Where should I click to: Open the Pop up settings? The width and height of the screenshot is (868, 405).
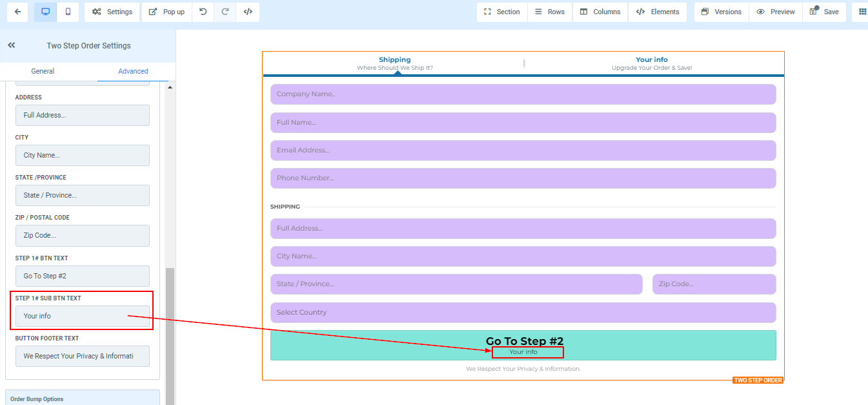[x=167, y=12]
